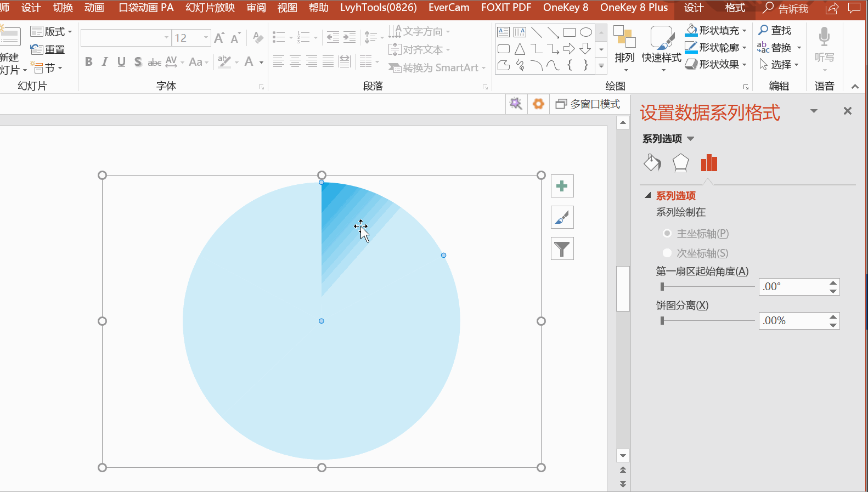The image size is (868, 492).
Task: Select the Series Options bar chart icon
Action: click(709, 163)
